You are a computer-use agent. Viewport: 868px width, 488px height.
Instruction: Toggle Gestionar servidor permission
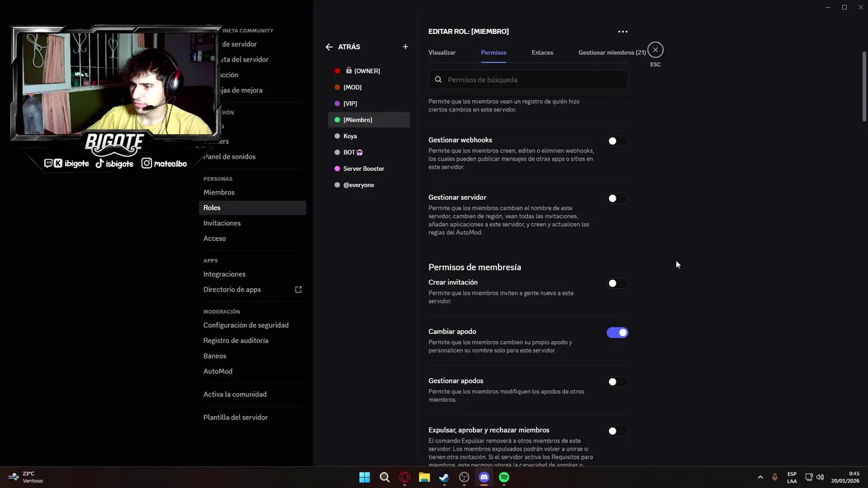[x=617, y=199]
